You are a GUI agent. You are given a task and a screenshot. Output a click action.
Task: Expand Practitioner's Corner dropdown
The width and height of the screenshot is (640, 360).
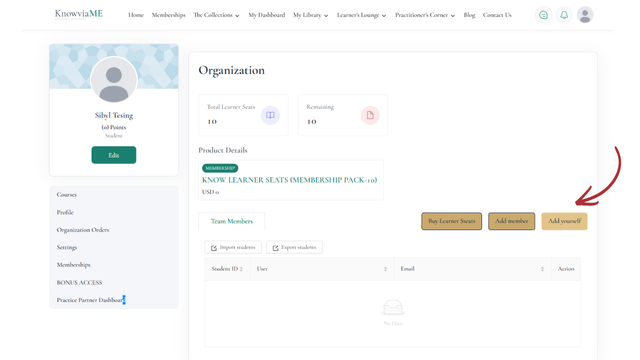pos(425,15)
